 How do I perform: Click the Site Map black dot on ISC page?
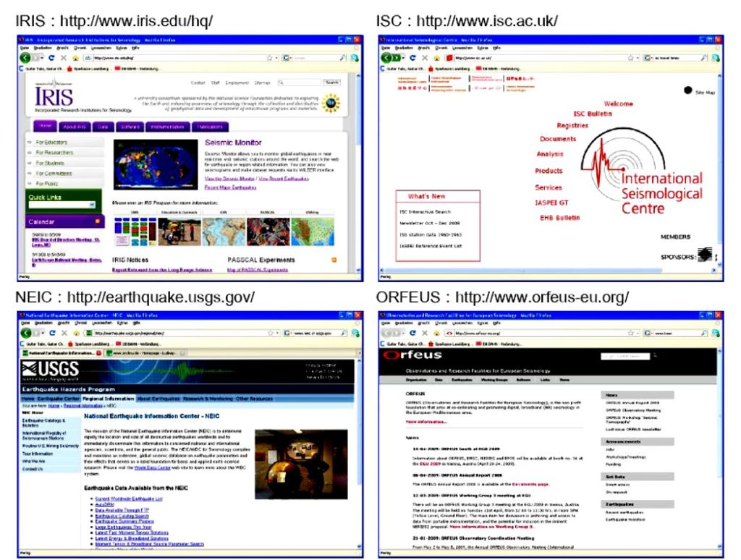pos(688,90)
